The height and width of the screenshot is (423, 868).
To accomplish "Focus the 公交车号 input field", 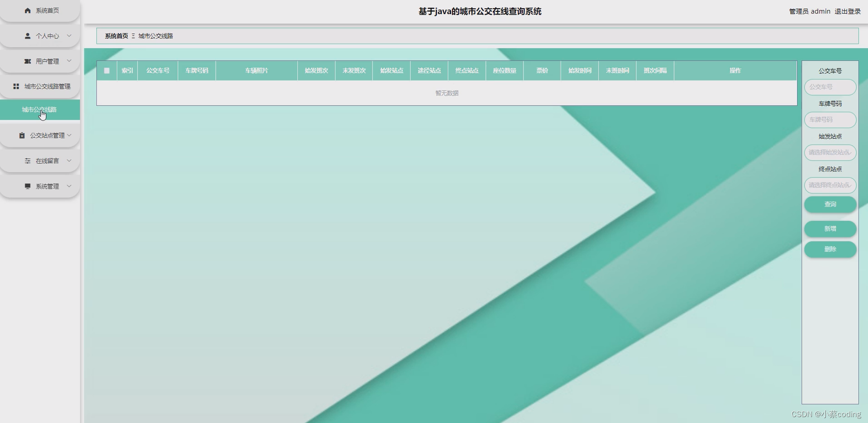I will [830, 87].
